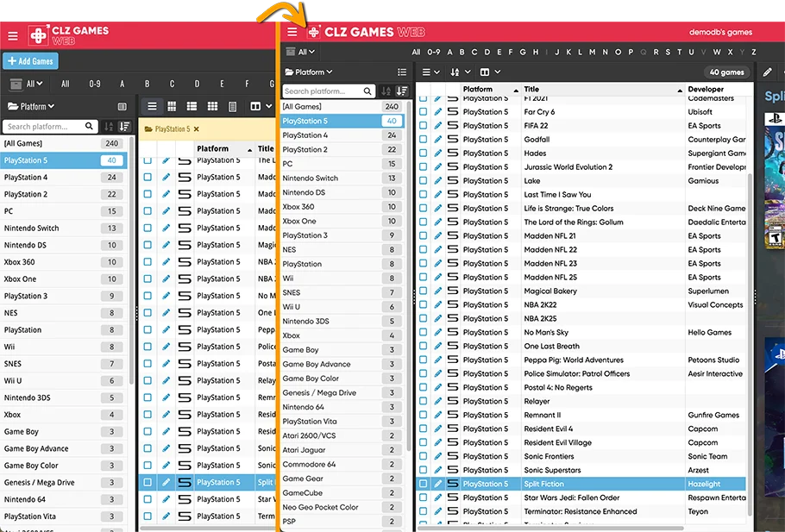This screenshot has width=785, height=532.
Task: Sort right panel platforms by count icon
Action: tap(402, 91)
